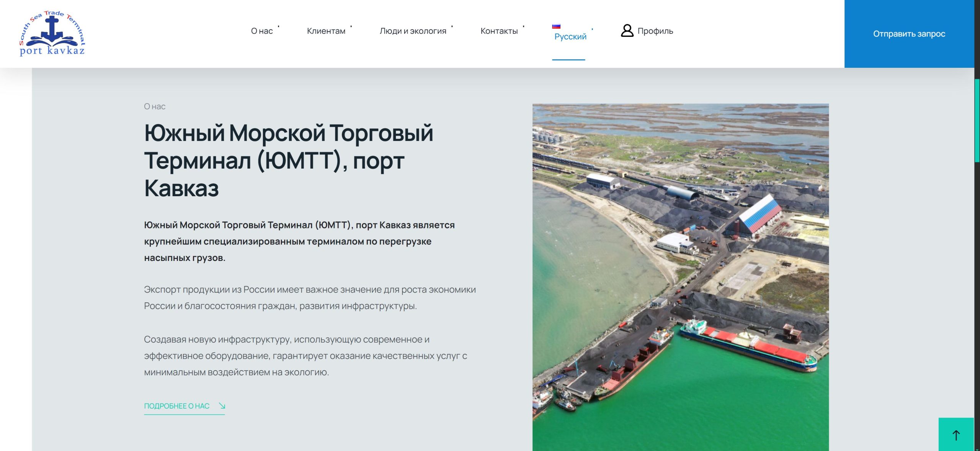980x451 pixels.
Task: Open the Контакты menu
Action: pyautogui.click(x=499, y=31)
